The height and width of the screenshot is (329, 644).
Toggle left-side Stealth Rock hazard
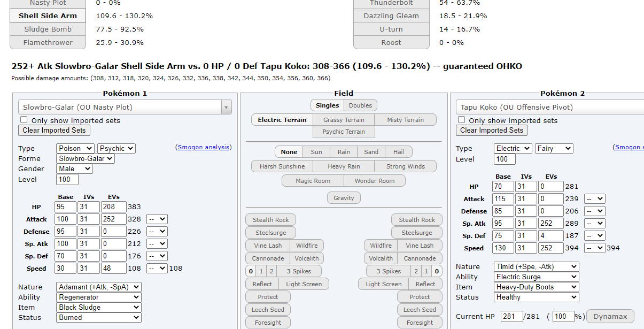click(x=270, y=220)
